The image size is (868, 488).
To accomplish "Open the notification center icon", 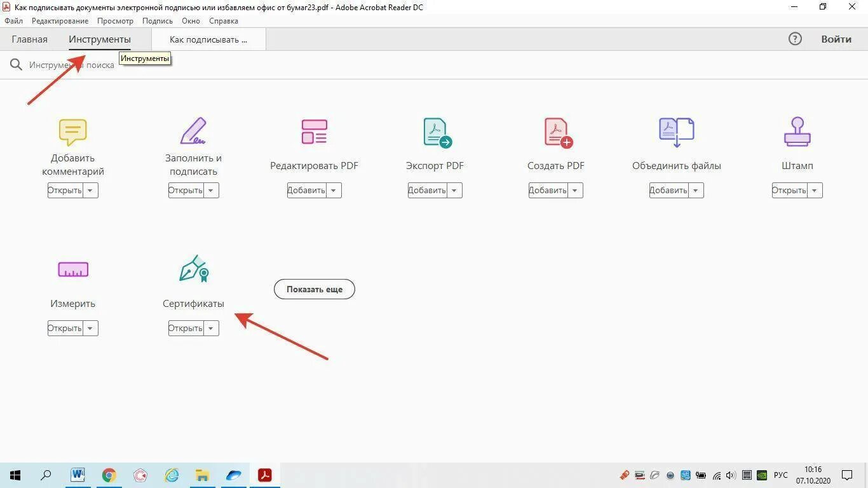I will (847, 475).
